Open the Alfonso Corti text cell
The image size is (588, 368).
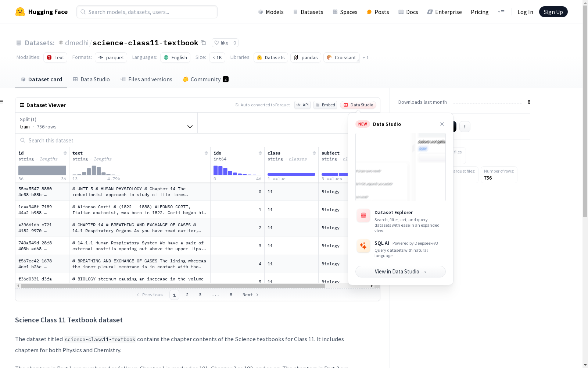click(140, 210)
